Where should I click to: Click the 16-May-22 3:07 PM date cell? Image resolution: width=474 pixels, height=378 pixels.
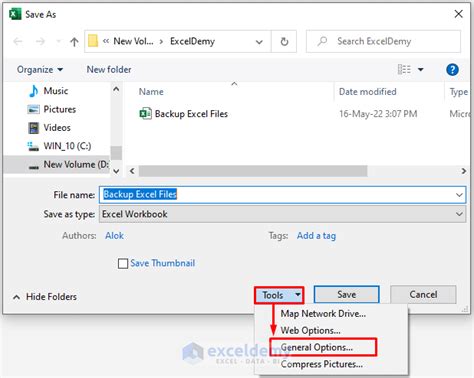(x=378, y=114)
